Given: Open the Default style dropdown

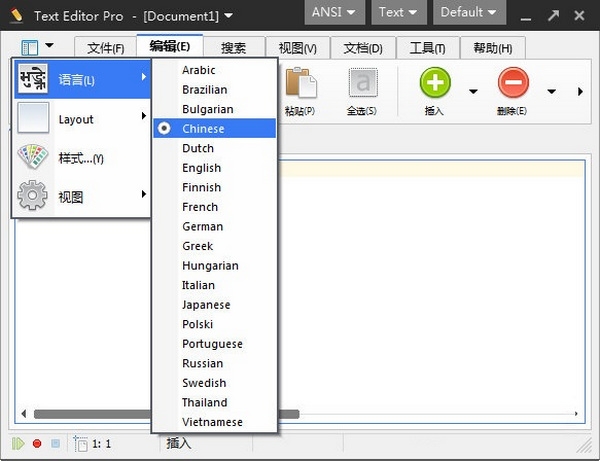Looking at the screenshot, I should click(x=469, y=12).
